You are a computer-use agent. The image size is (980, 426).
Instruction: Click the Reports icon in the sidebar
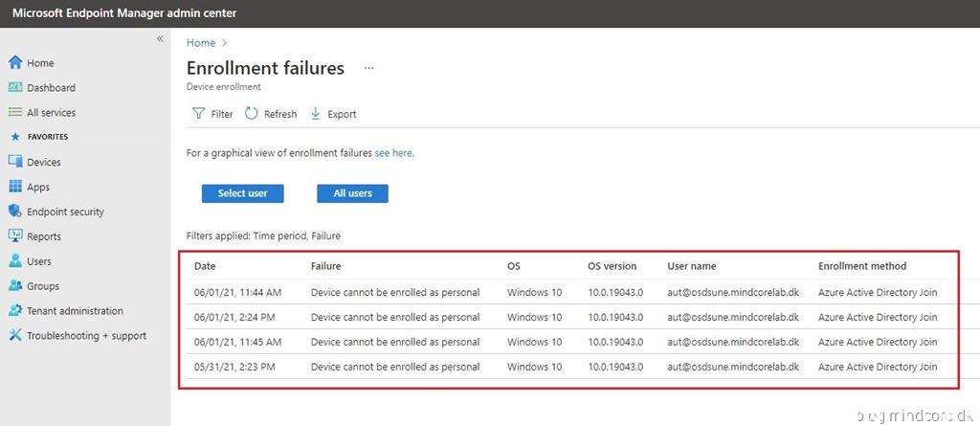(x=15, y=236)
